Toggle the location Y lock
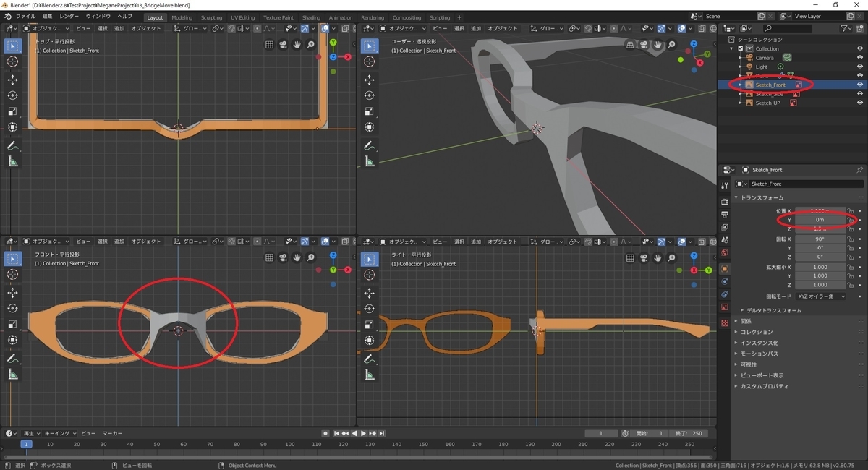Screen dimensions: 868x470 click(x=851, y=220)
